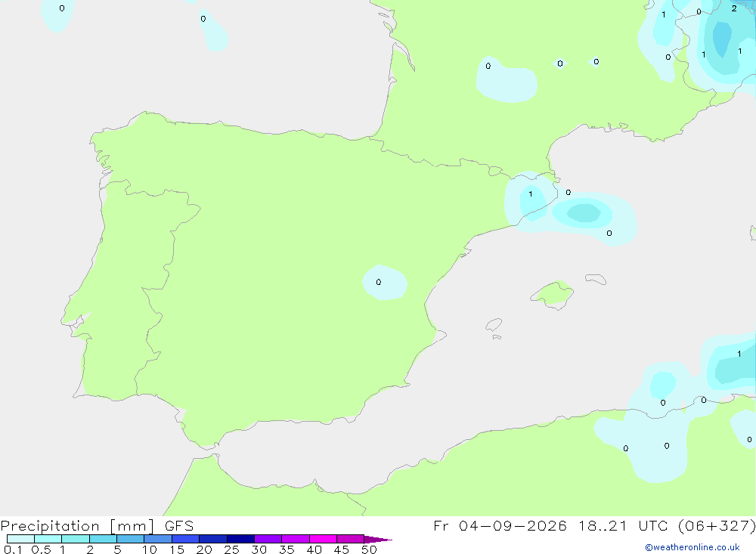Click the 15–20 mm legend swatch
Image resolution: width=756 pixels, height=554 pixels.
tap(186, 539)
